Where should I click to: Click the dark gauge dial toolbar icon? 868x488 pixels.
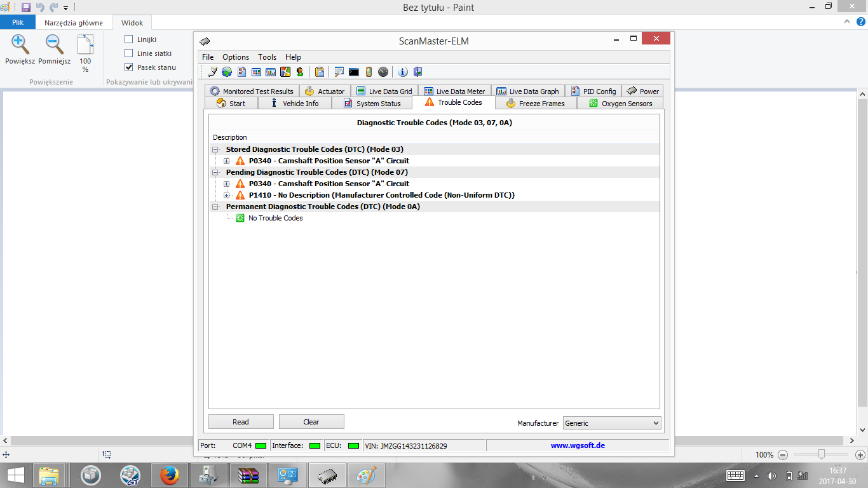(383, 72)
